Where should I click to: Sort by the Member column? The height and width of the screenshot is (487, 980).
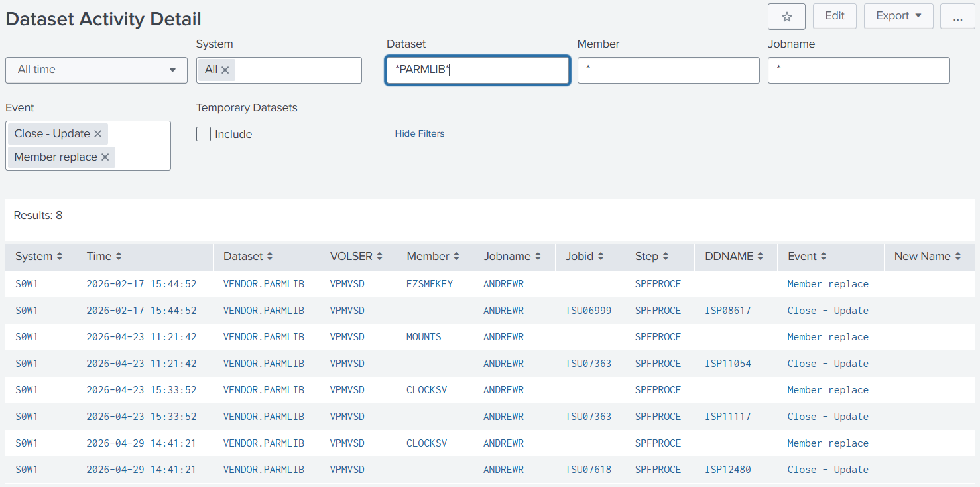point(434,257)
